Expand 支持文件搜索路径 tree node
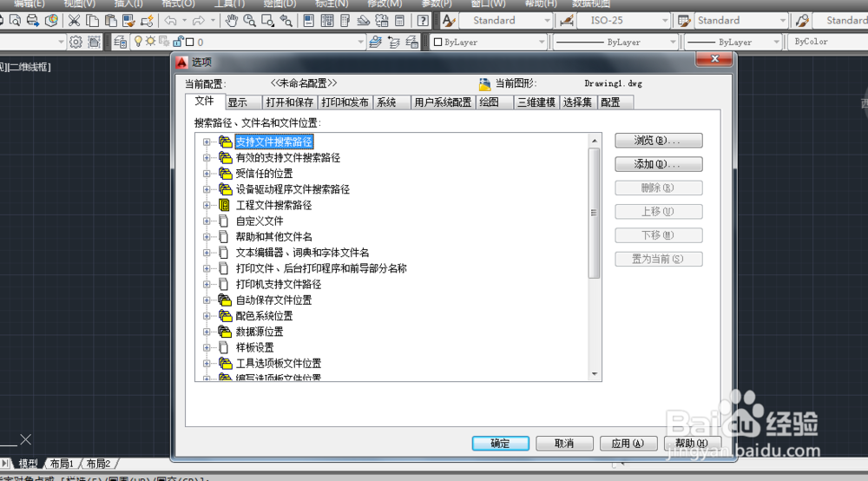 [x=207, y=142]
